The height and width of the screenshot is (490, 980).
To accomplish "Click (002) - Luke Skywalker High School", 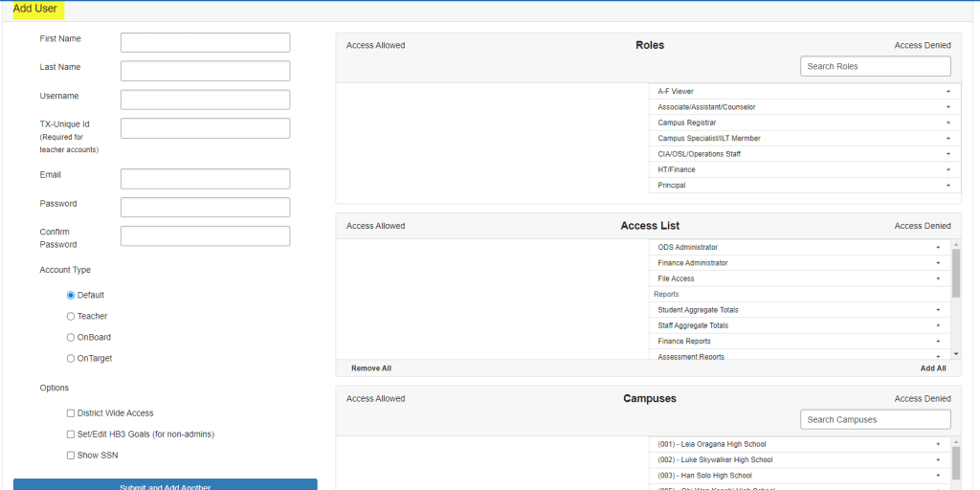I will [x=715, y=460].
